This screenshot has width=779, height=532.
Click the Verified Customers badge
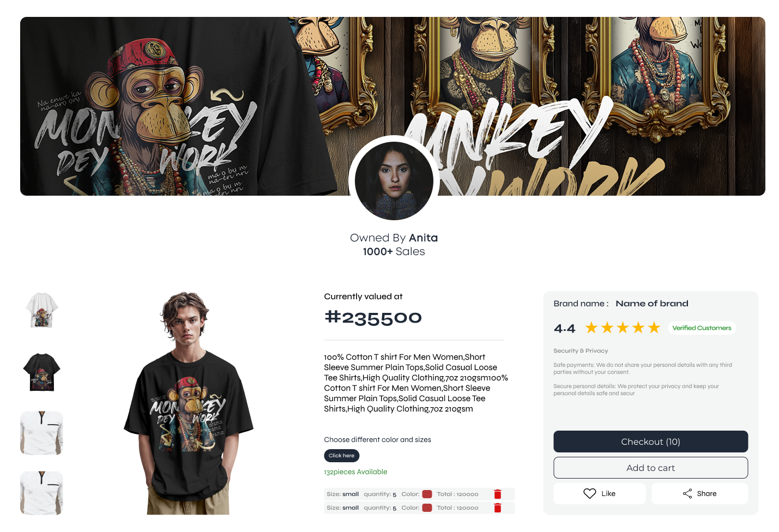click(x=702, y=328)
